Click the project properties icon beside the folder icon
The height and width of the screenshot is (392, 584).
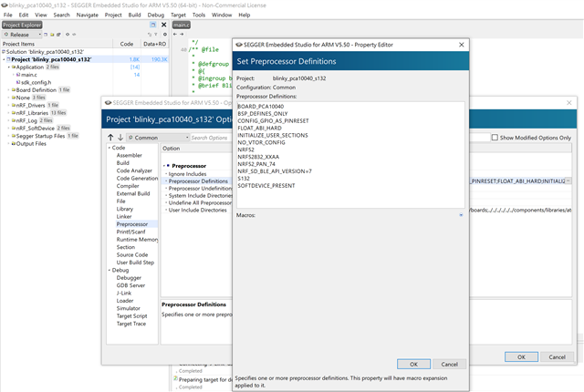tap(58, 35)
